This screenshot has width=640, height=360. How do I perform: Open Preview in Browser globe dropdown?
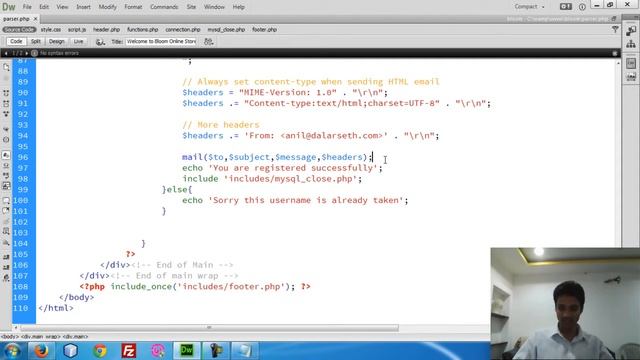click(x=100, y=42)
